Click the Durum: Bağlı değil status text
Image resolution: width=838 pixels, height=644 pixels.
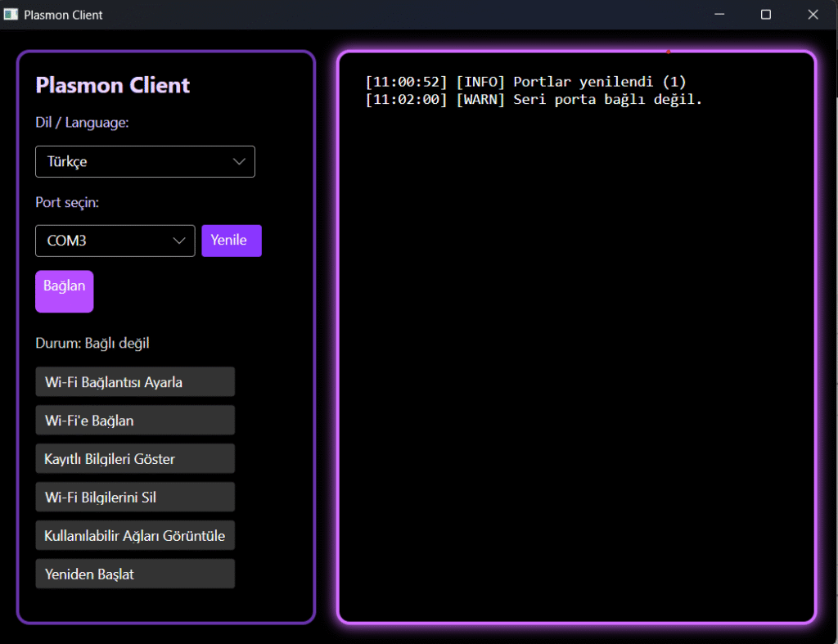(x=92, y=343)
